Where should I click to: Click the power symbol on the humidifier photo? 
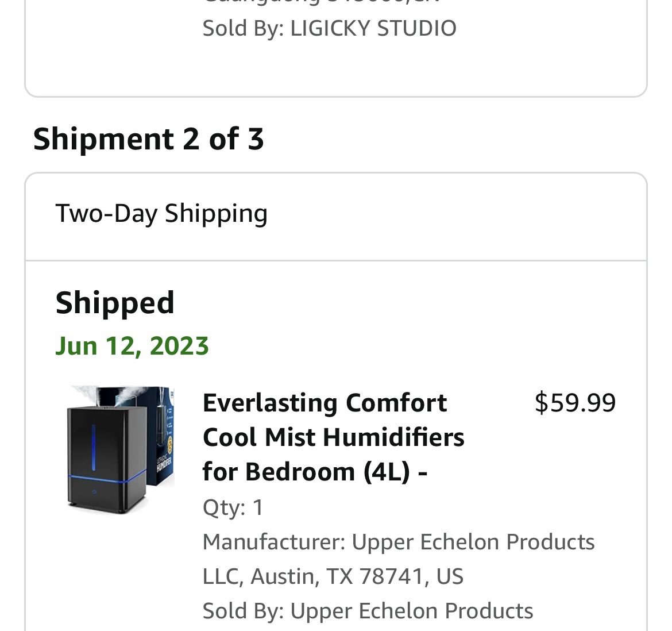94,492
